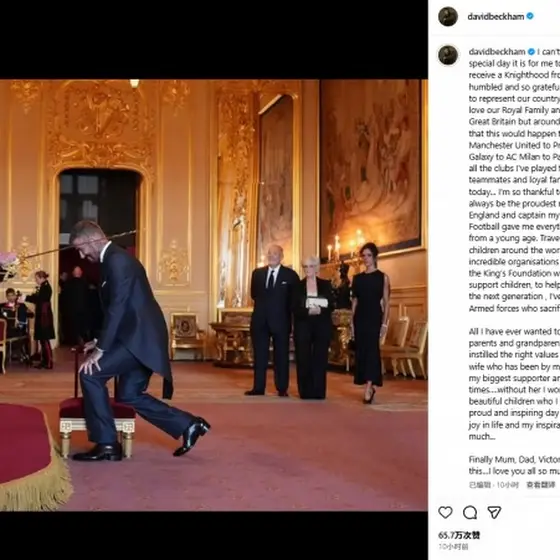Open the profile avatar in the post header
The image size is (560, 560).
[x=448, y=16]
